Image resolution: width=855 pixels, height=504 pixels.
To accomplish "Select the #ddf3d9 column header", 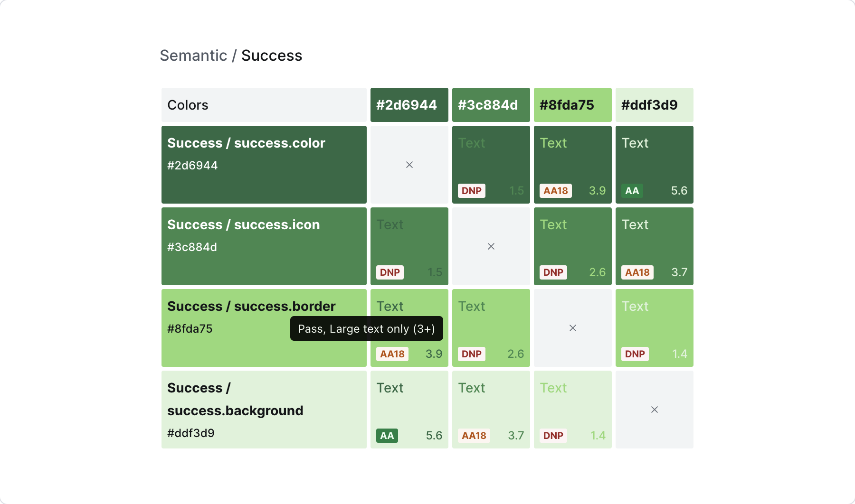I will tap(654, 105).
